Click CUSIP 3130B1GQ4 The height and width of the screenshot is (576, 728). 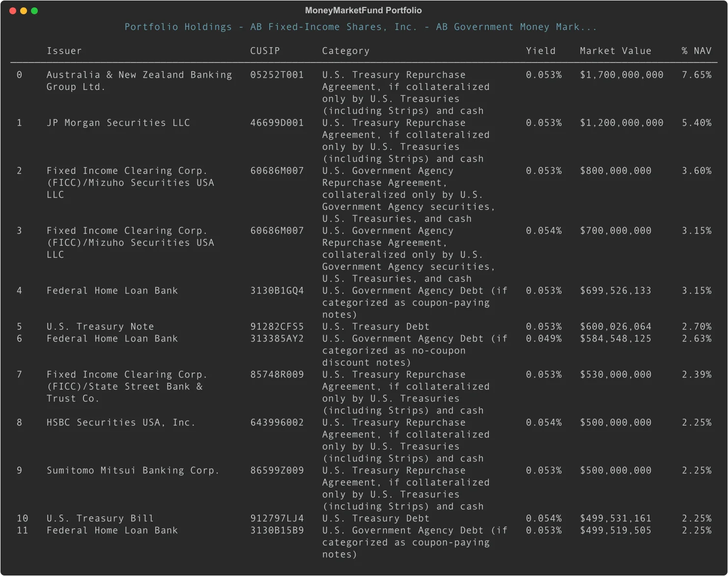[x=277, y=290]
